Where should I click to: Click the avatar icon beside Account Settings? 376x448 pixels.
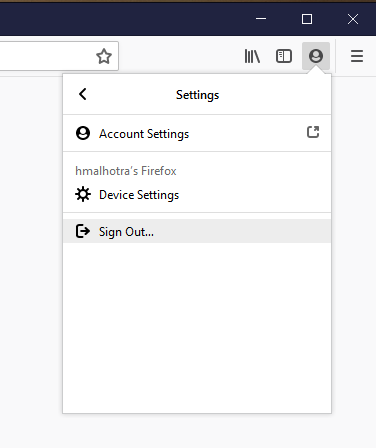(83, 133)
